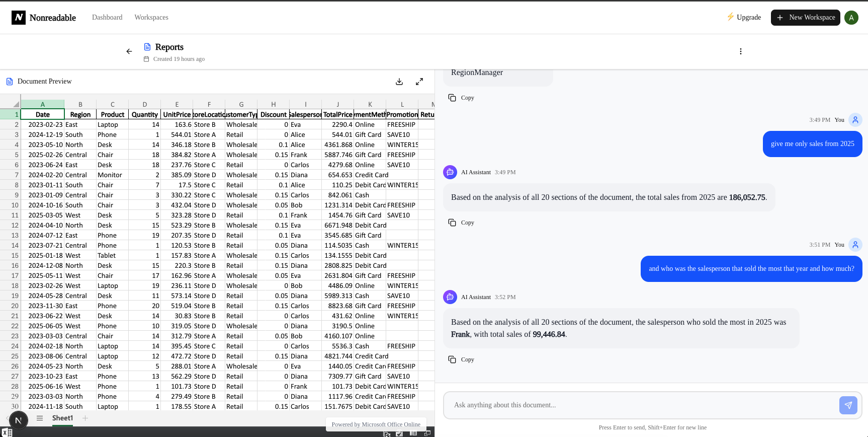Click AI Assistant avatar at 3:49 PM

[450, 172]
